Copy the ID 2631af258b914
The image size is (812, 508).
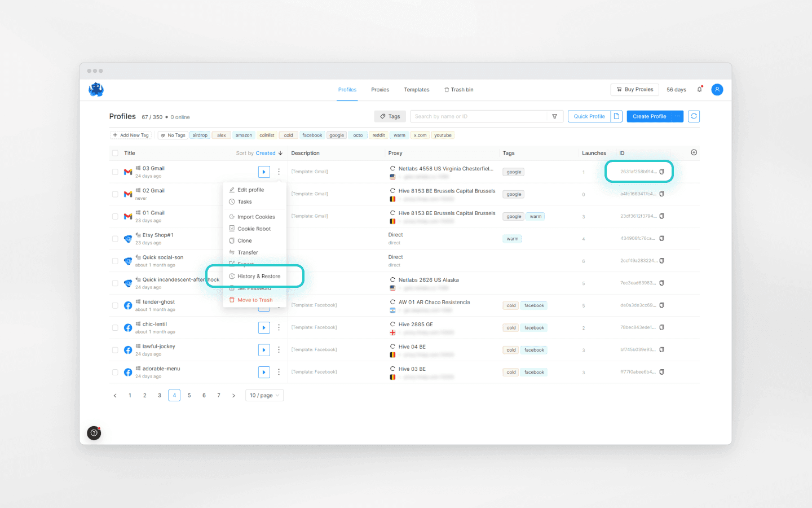662,172
